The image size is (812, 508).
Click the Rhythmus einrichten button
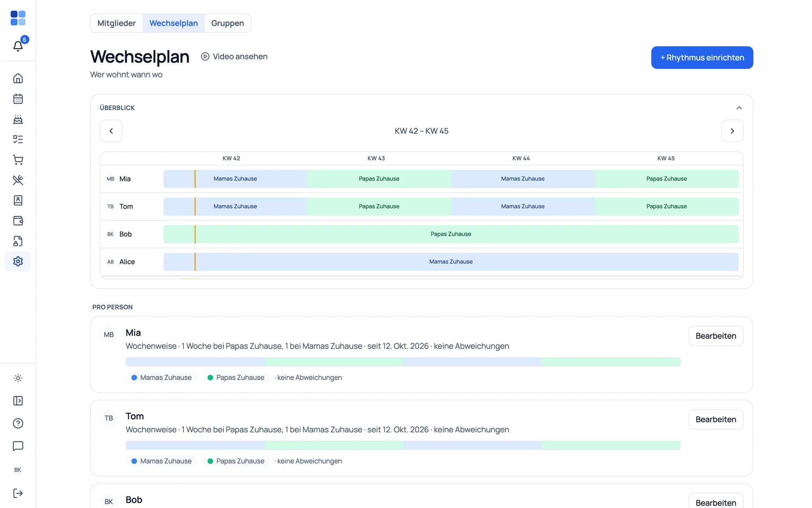click(x=702, y=58)
